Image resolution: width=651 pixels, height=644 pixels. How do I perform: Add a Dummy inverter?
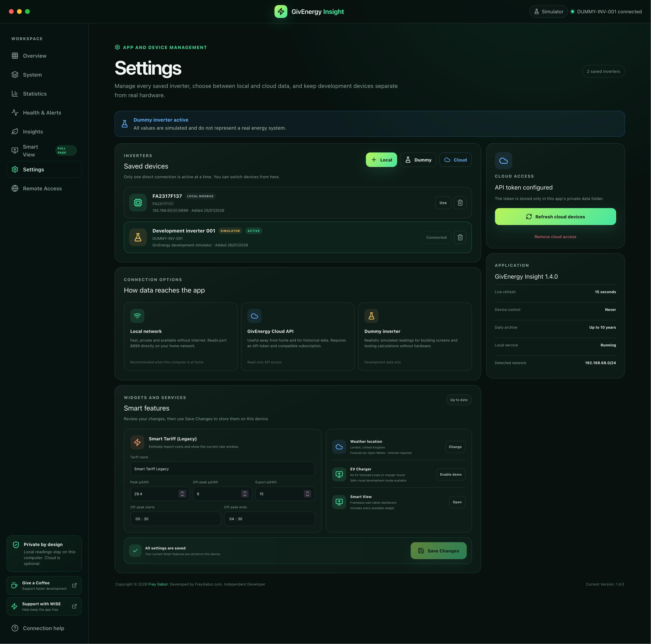click(418, 160)
